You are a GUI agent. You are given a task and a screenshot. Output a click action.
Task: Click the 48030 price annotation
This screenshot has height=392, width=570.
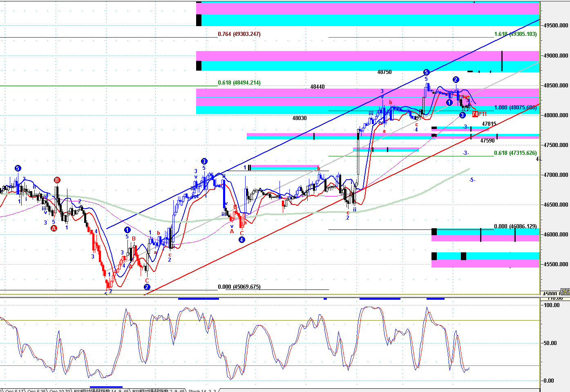click(x=300, y=118)
